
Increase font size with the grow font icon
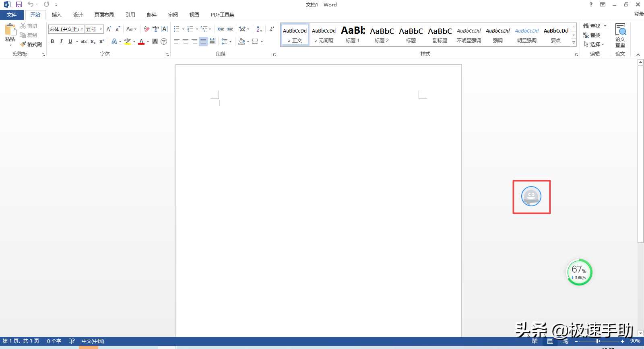(x=109, y=29)
